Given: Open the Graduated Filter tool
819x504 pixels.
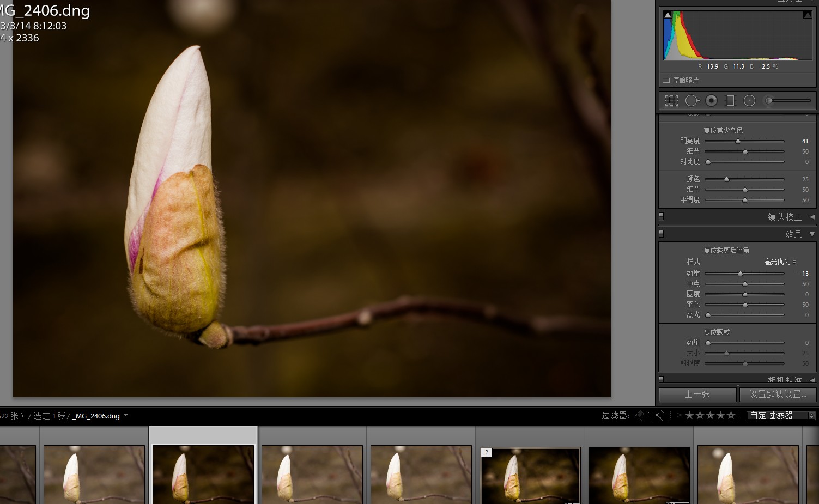Looking at the screenshot, I should [x=730, y=101].
